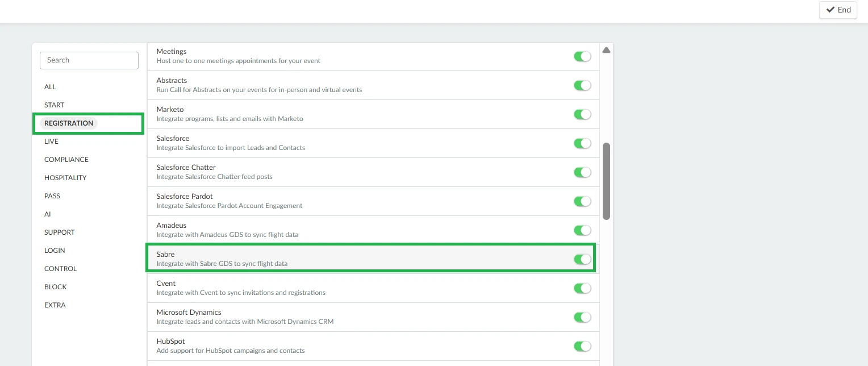Select the HOSPITALITY category
The height and width of the screenshot is (366, 868).
click(65, 178)
